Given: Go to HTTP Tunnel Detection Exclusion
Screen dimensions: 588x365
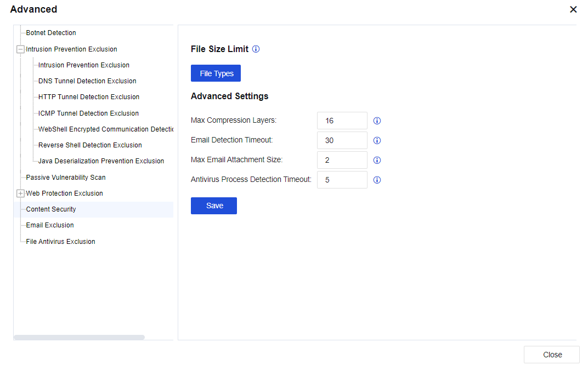Looking at the screenshot, I should coord(89,97).
